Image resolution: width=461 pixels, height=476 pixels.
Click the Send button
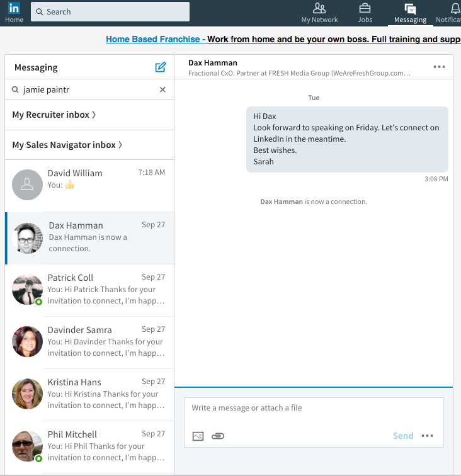click(x=403, y=436)
